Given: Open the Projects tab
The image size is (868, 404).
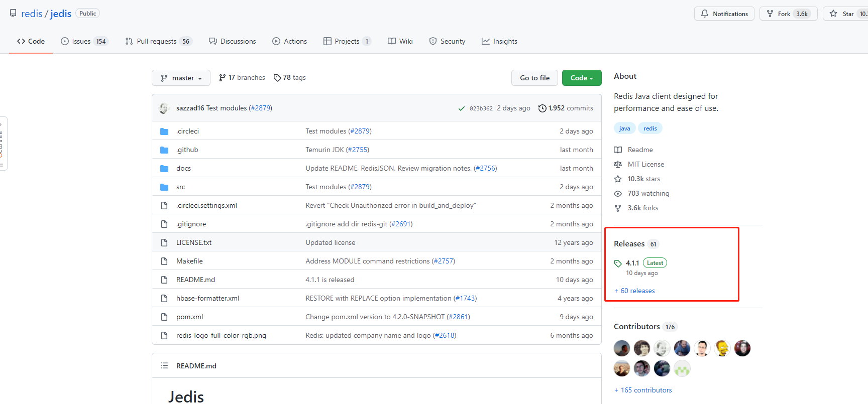Looking at the screenshot, I should point(347,41).
